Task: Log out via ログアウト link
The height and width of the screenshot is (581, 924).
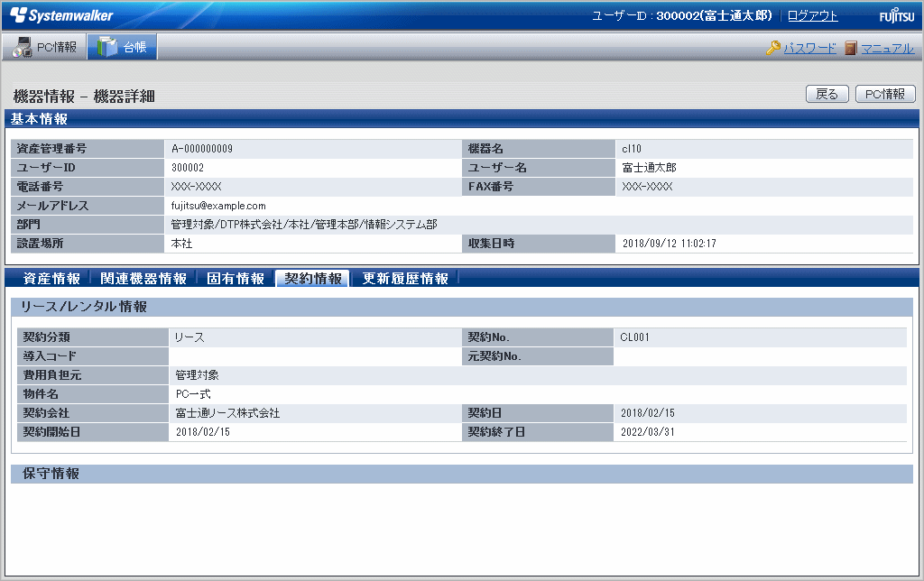Action: click(x=812, y=16)
